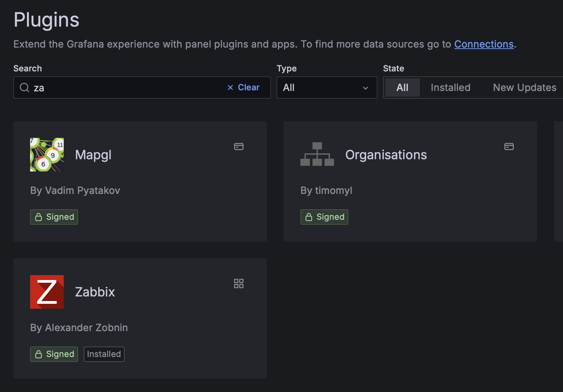
Task: Click the search magnifier icon
Action: pos(25,87)
